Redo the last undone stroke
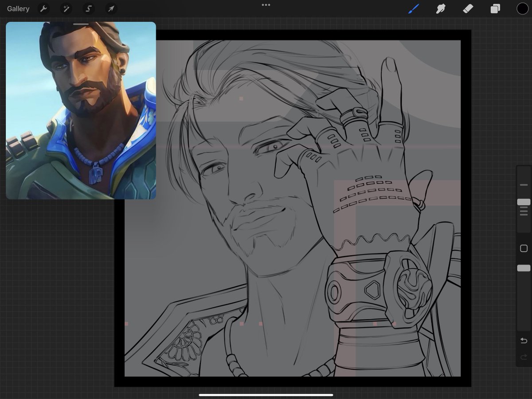The height and width of the screenshot is (399, 532). [524, 357]
